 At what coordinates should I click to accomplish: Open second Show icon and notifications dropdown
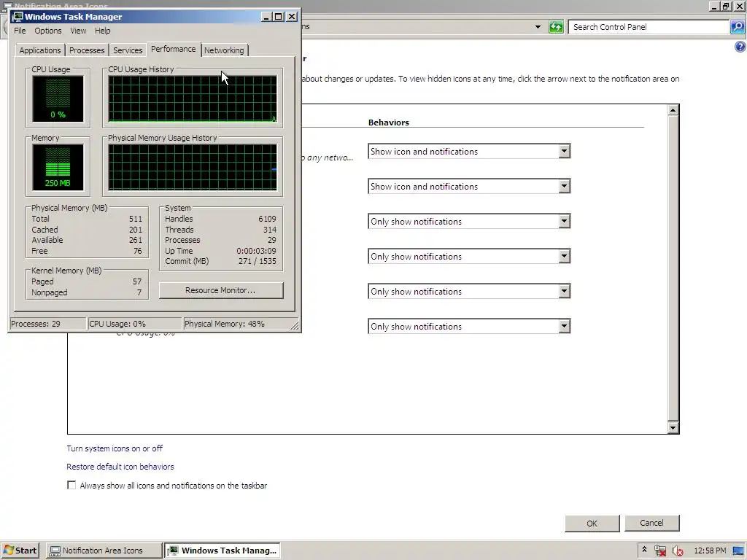(x=469, y=186)
